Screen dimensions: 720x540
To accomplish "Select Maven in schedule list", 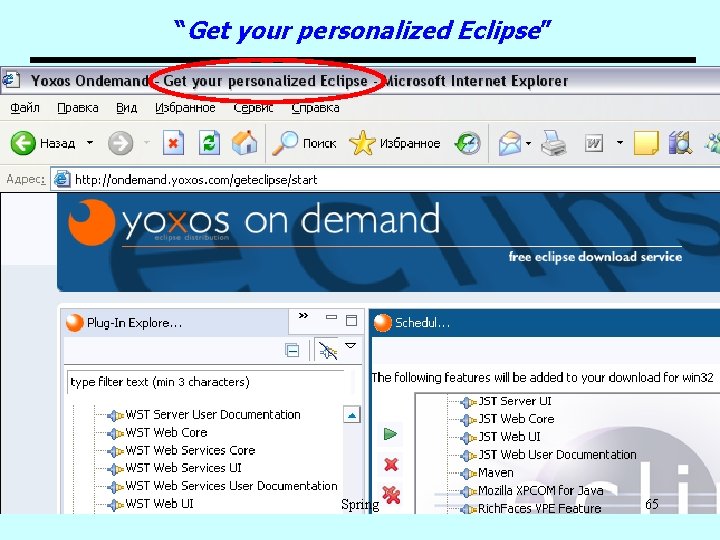I will pyautogui.click(x=495, y=472).
